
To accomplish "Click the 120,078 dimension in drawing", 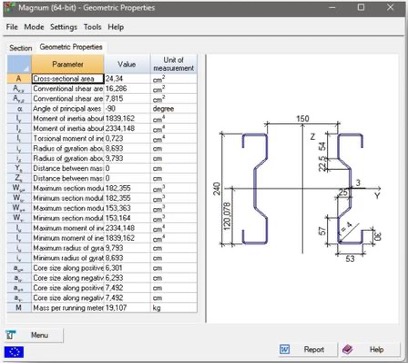I will (x=227, y=216).
